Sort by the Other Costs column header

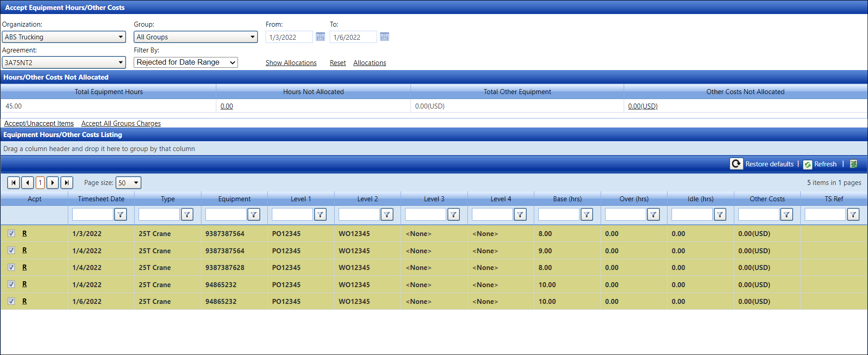point(767,199)
